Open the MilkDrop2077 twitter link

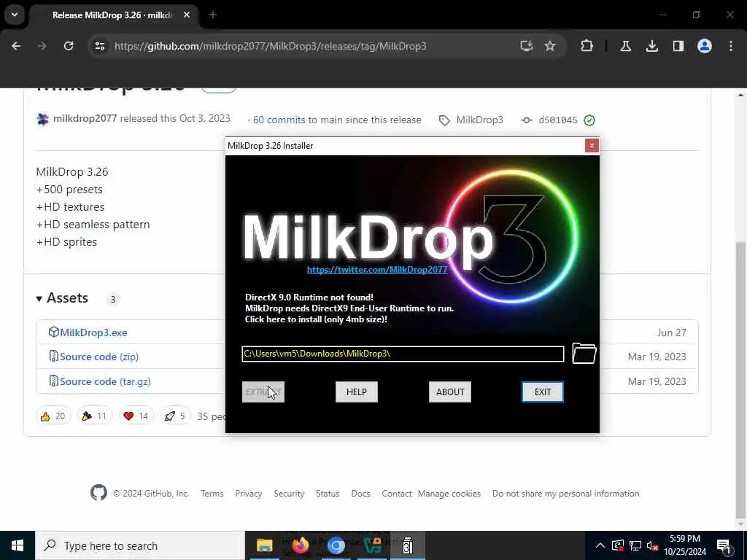pyautogui.click(x=377, y=270)
